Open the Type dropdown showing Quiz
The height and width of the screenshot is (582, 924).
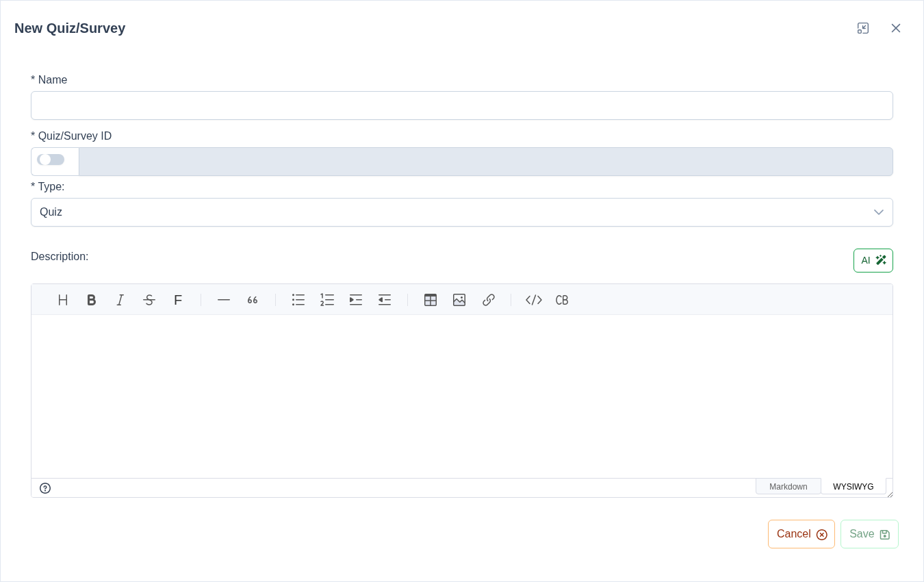tap(462, 212)
